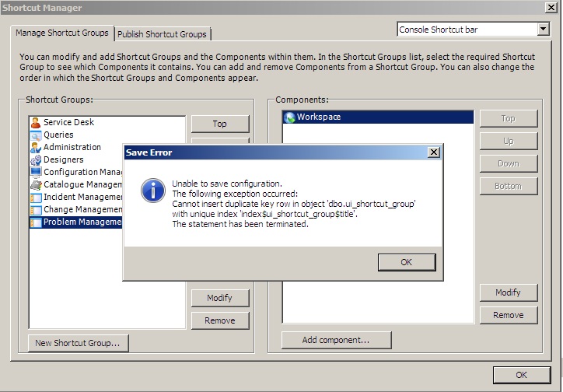Image resolution: width=563 pixels, height=392 pixels.
Task: Click the Change Management icon
Action: pos(36,209)
